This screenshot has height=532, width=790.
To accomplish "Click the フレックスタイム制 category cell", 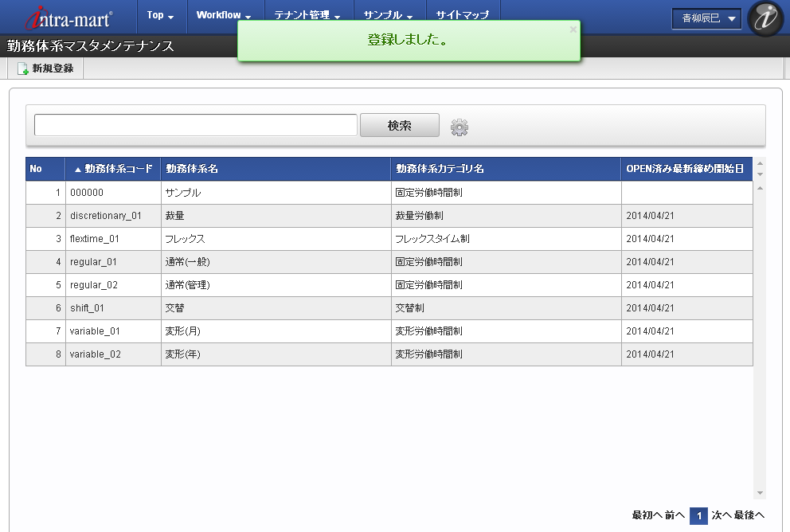I will coord(506,239).
